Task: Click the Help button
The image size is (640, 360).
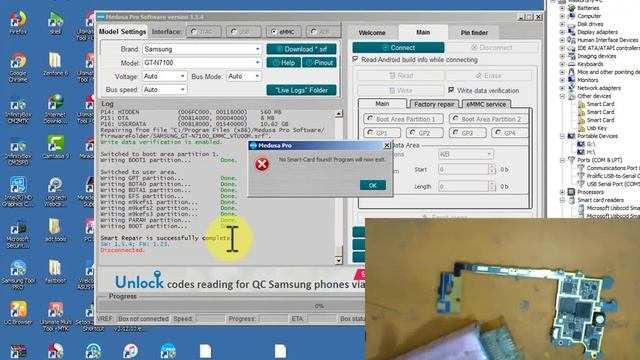Action: 284,62
